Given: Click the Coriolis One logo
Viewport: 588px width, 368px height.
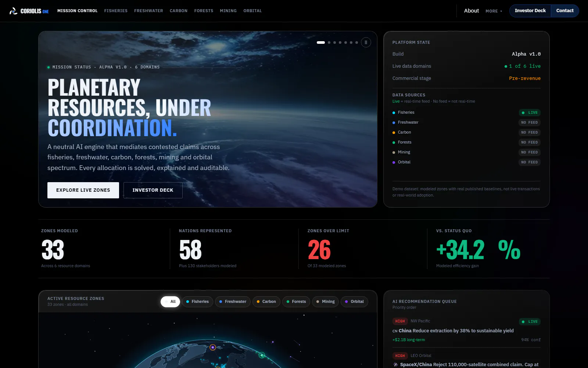Looking at the screenshot, I should (x=29, y=11).
